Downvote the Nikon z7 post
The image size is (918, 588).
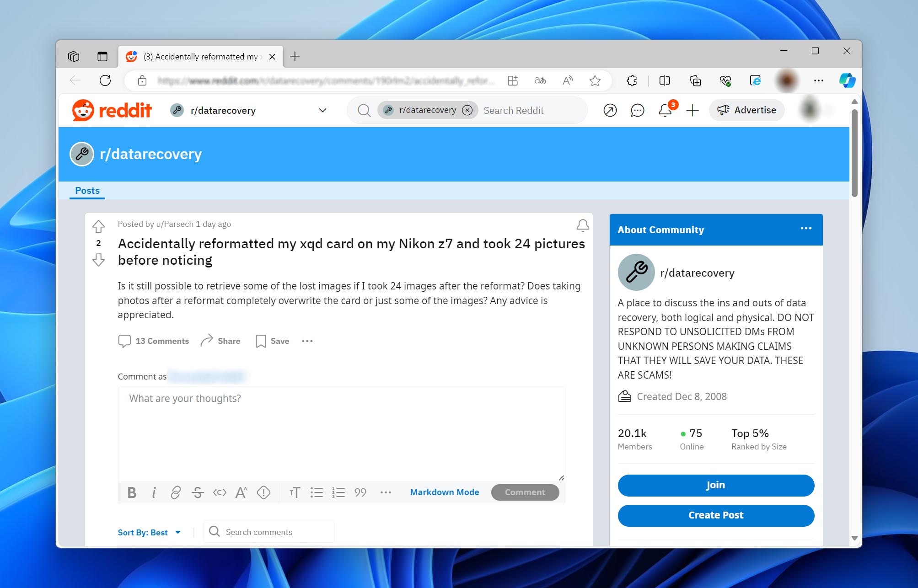click(98, 260)
